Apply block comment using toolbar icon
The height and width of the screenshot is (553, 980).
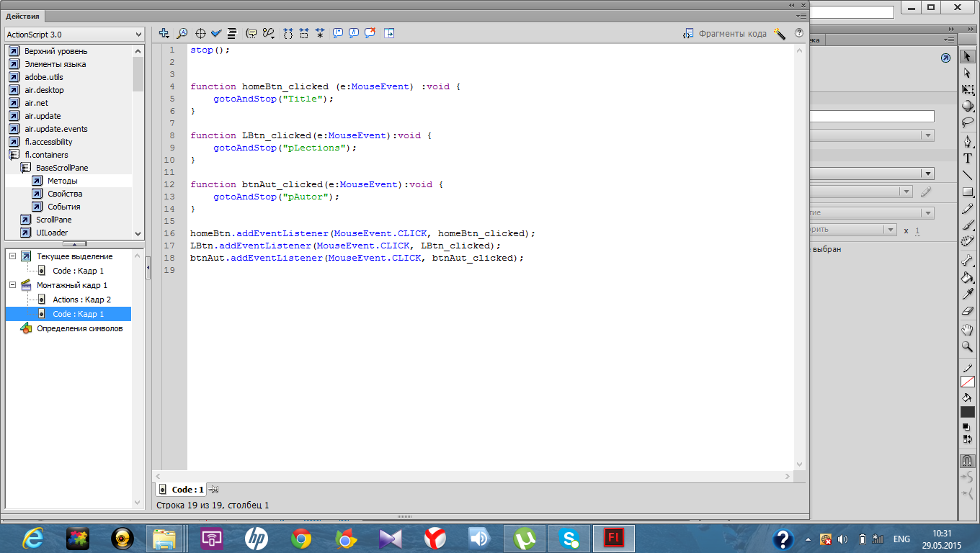coord(338,33)
